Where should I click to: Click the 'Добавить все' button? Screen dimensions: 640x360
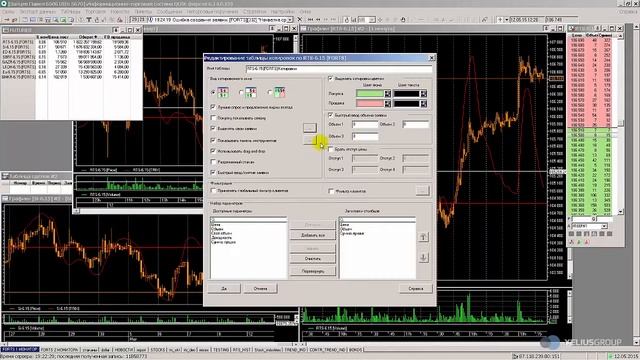pos(313,235)
